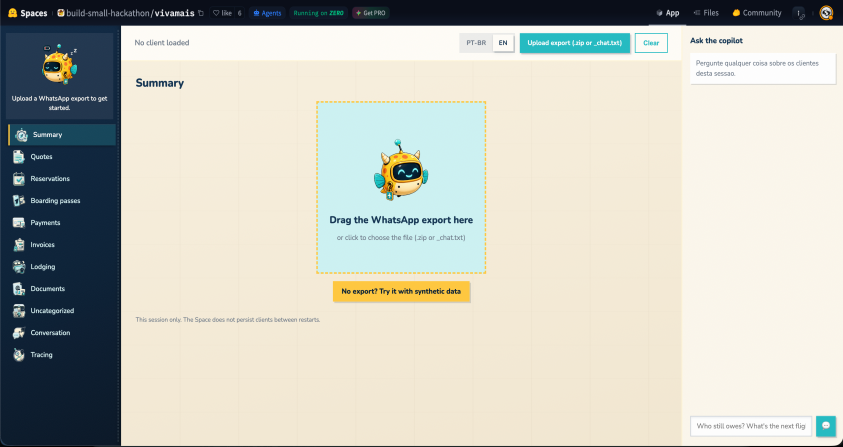Image resolution: width=843 pixels, height=447 pixels.
Task: Select Tracing in sidebar menu
Action: tap(62, 355)
